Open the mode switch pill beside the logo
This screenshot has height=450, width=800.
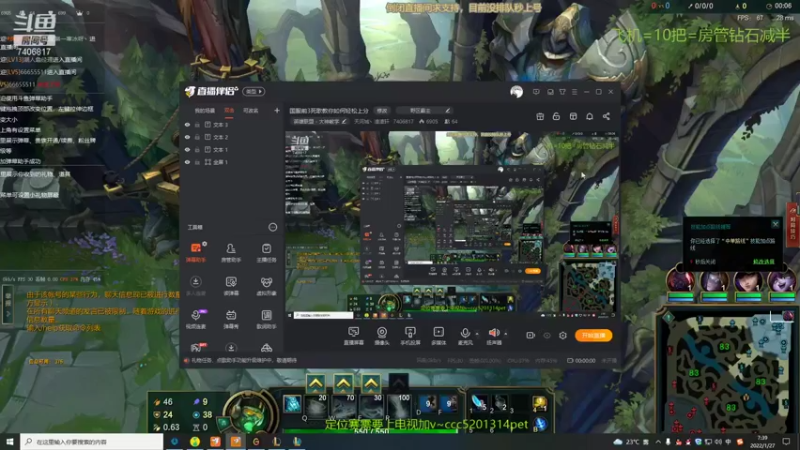pos(254,92)
